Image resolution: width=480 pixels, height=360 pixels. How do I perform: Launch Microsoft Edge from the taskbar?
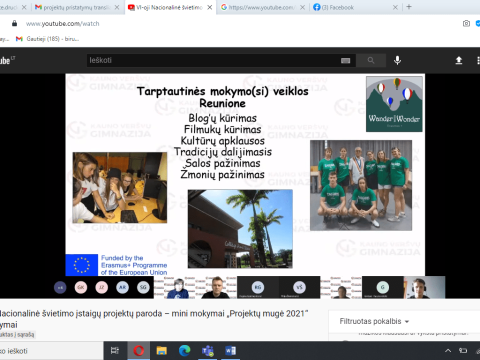click(184, 351)
